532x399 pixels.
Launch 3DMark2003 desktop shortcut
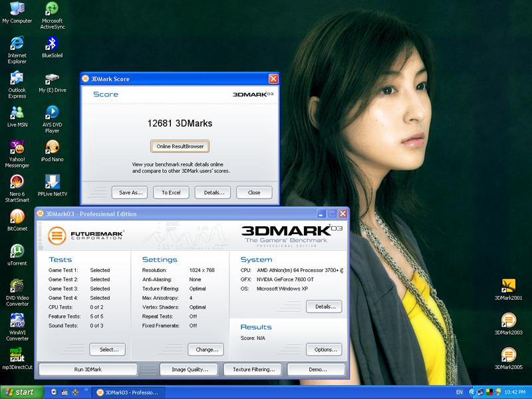point(508,324)
